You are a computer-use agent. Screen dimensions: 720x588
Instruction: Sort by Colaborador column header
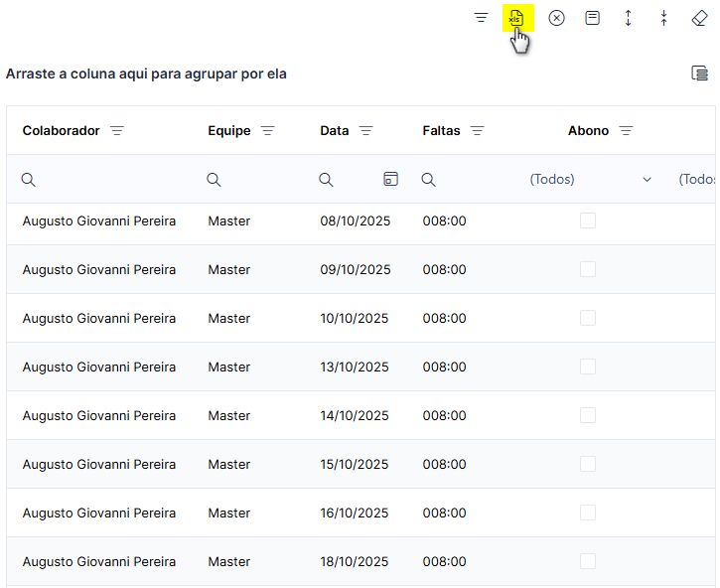[61, 131]
